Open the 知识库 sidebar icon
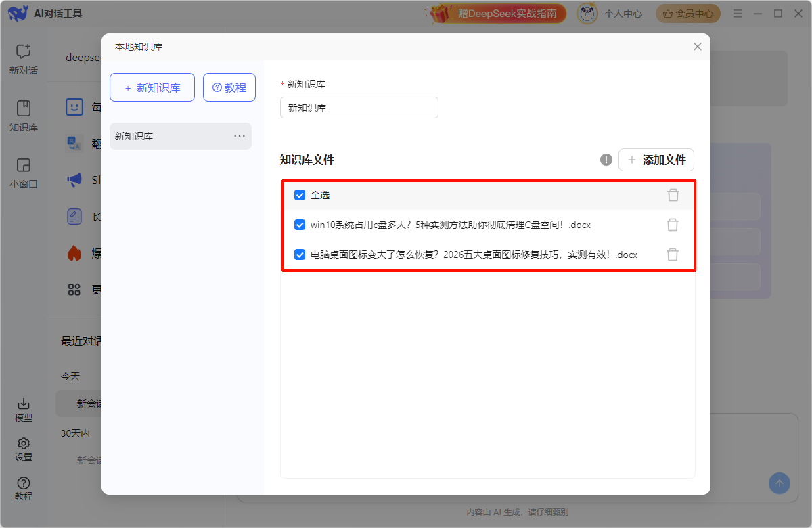This screenshot has width=812, height=528. [x=24, y=108]
